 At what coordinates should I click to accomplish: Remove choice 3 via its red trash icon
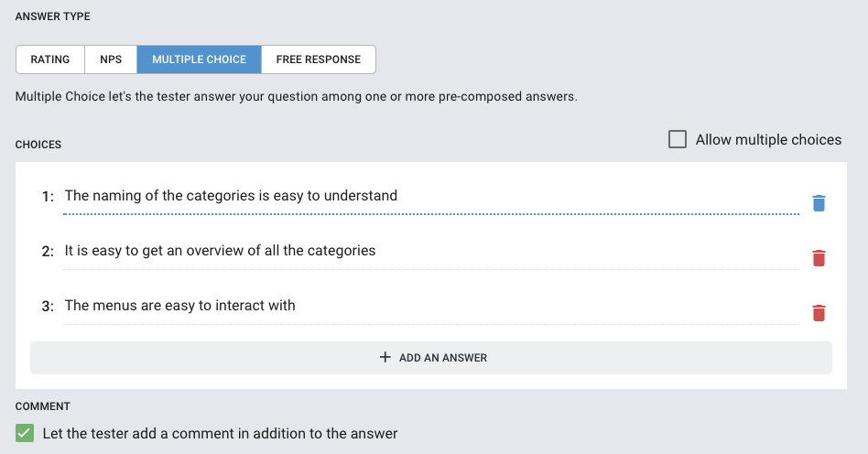click(x=819, y=313)
